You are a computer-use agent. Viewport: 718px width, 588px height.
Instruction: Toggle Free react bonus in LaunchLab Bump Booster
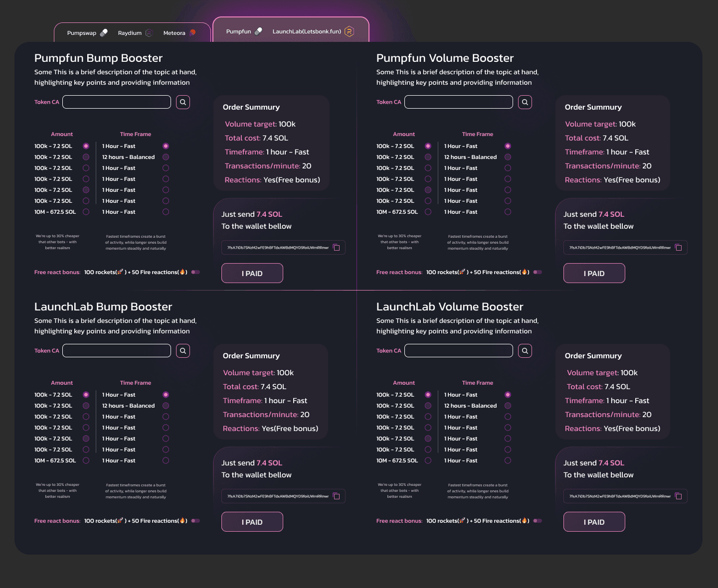(x=195, y=521)
